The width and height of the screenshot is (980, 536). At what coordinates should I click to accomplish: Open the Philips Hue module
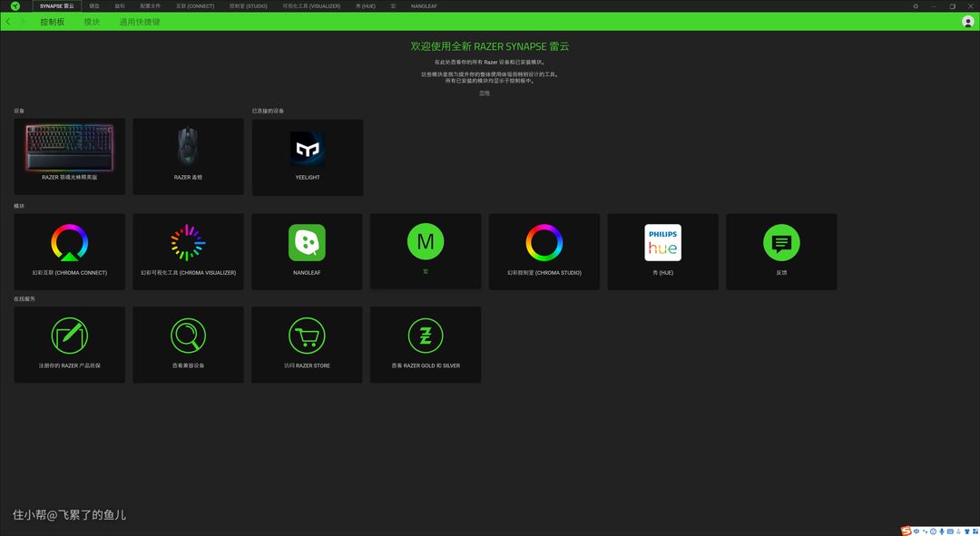[662, 243]
